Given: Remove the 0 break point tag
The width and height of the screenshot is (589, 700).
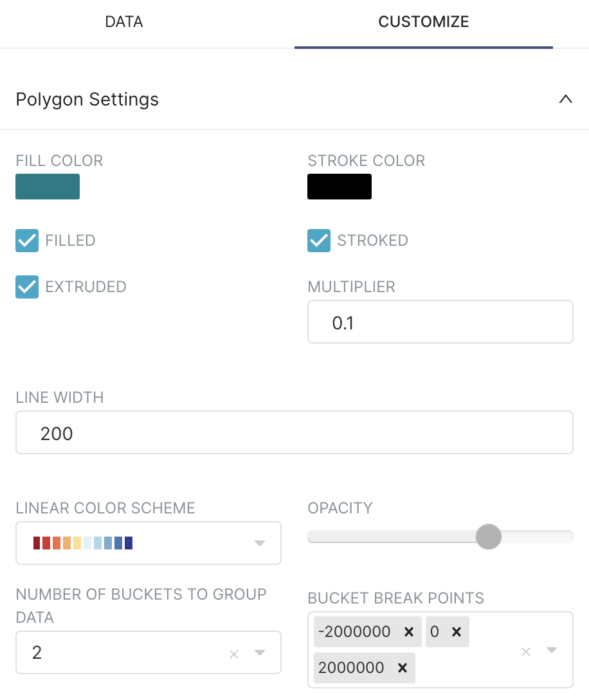Looking at the screenshot, I should (457, 632).
